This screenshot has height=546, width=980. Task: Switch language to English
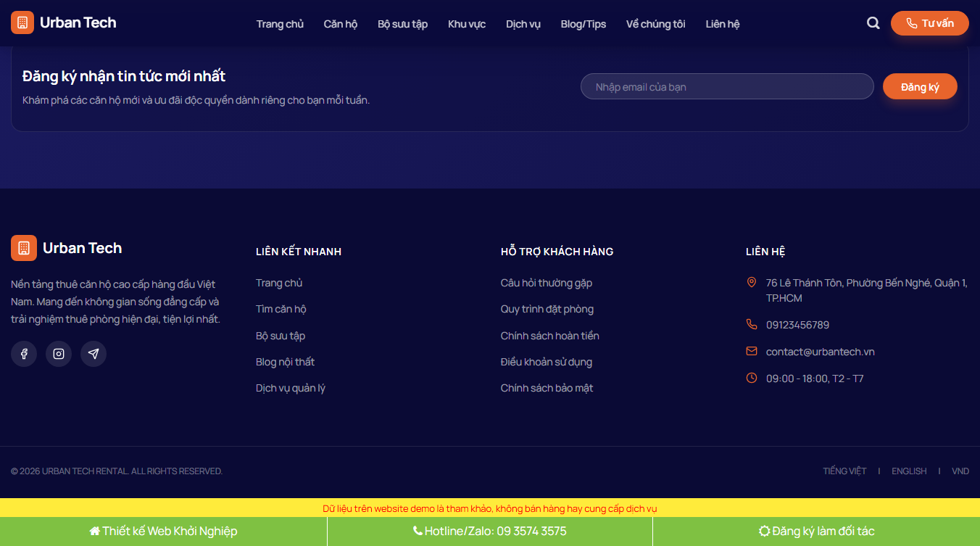[909, 471]
